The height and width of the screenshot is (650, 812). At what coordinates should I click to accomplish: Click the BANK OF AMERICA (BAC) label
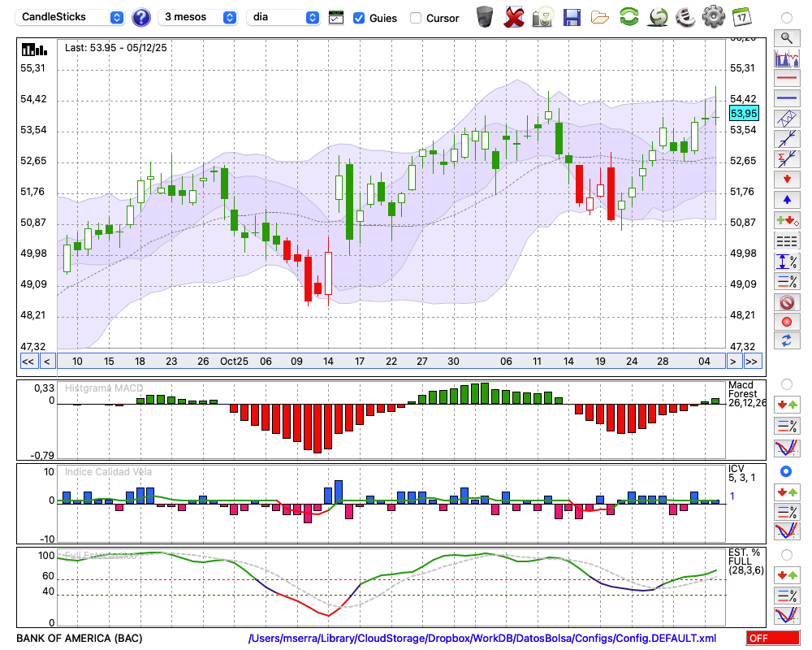(80, 638)
